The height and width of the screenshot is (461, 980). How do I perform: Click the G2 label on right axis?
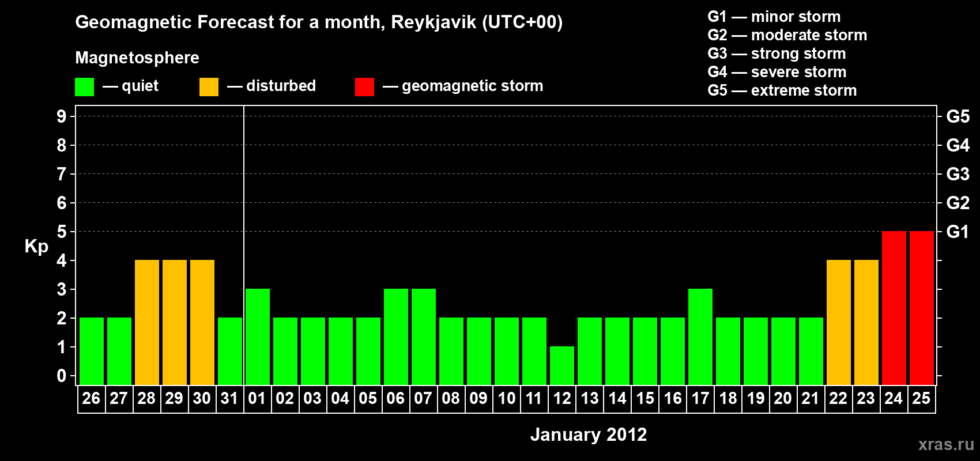[x=958, y=203]
